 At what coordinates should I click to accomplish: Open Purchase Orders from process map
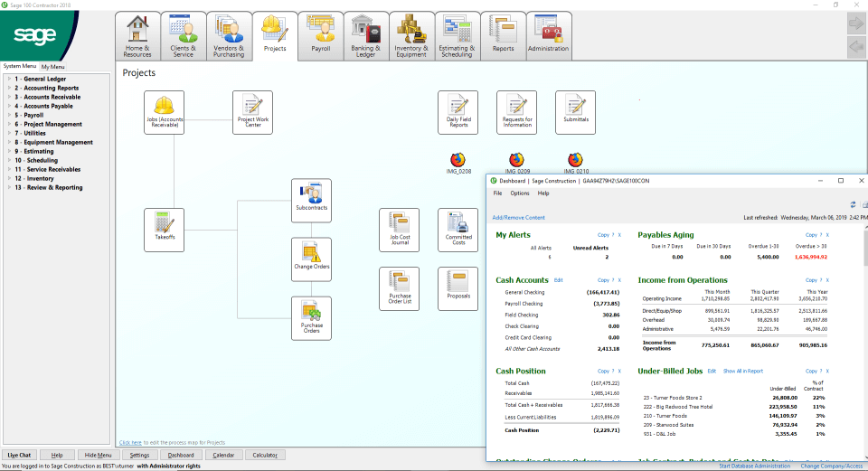pos(311,318)
